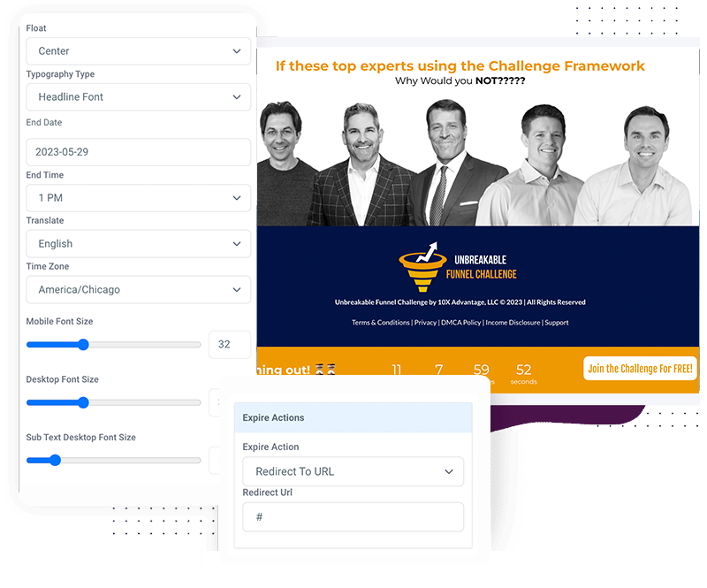Click Join the Challenge For FREE button
The height and width of the screenshot is (588, 707).
(x=640, y=369)
